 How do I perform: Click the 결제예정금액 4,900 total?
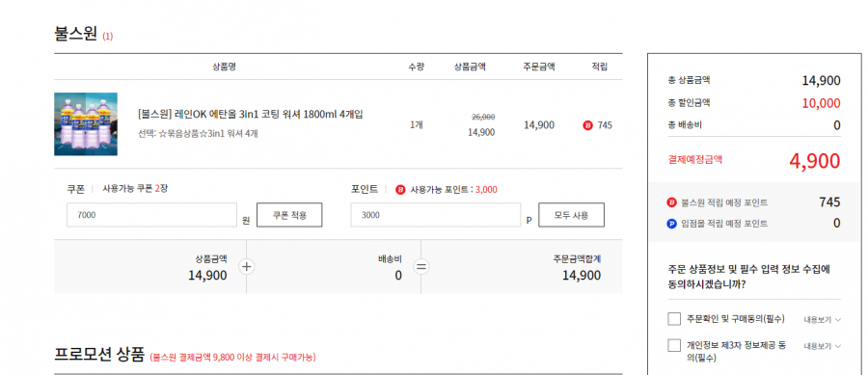[814, 161]
